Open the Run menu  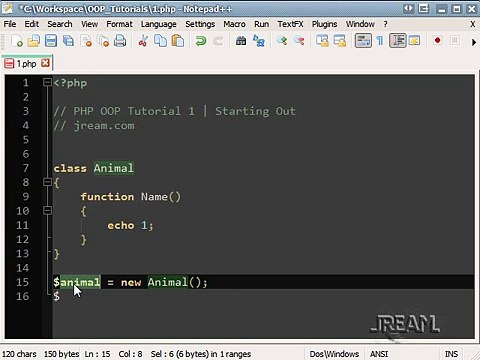(261, 24)
